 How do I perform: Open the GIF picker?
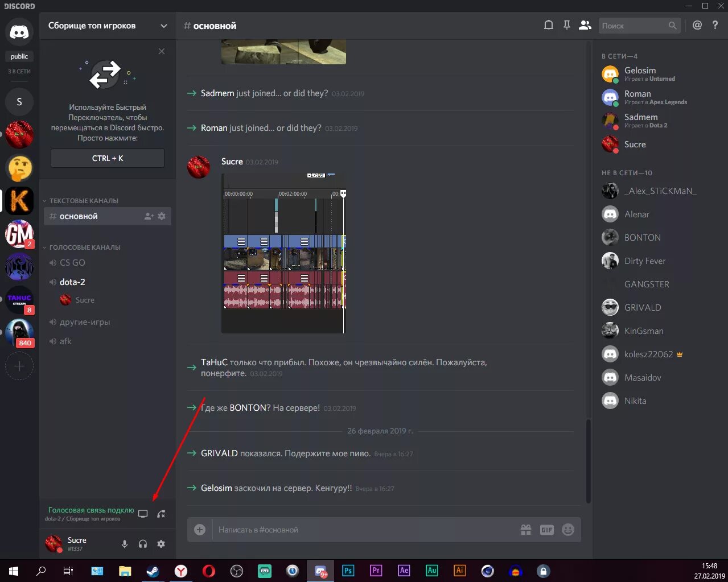547,530
